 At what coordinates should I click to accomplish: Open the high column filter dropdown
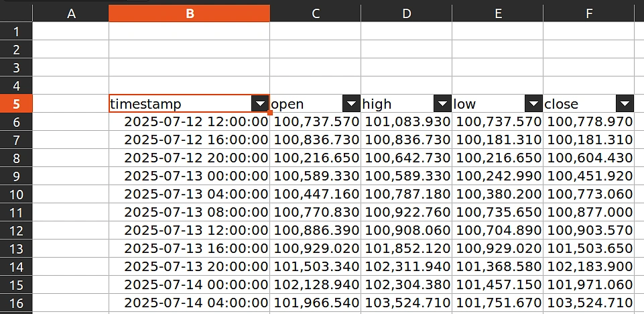(x=442, y=103)
